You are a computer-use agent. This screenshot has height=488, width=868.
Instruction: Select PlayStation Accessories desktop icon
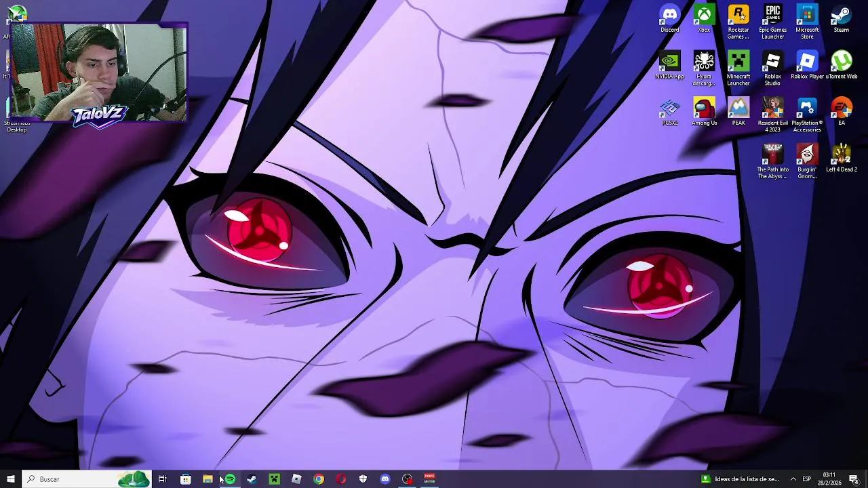[807, 115]
